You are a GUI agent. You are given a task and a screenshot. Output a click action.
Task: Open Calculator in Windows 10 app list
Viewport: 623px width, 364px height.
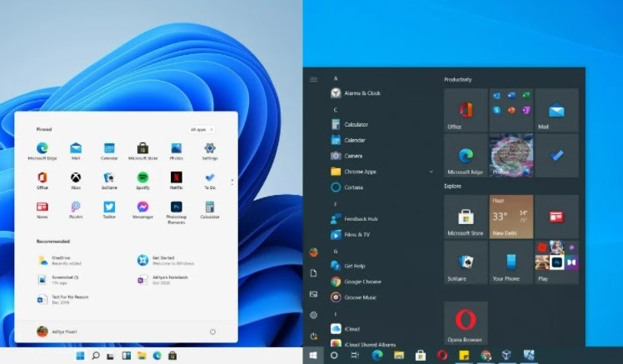tap(350, 124)
